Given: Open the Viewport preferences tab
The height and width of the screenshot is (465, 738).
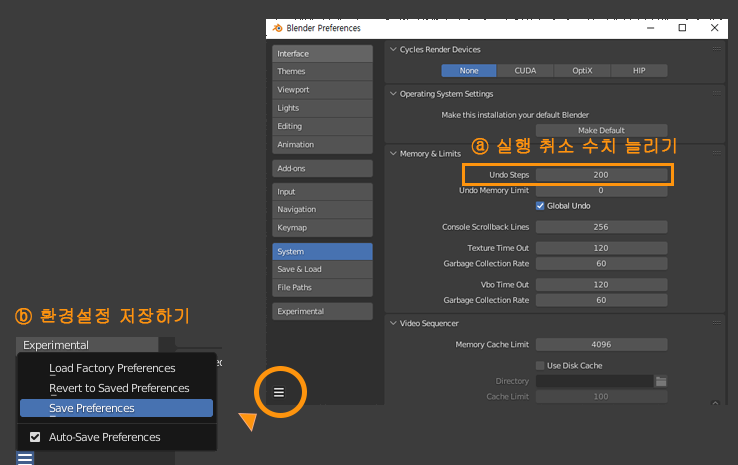Looking at the screenshot, I should click(x=322, y=90).
